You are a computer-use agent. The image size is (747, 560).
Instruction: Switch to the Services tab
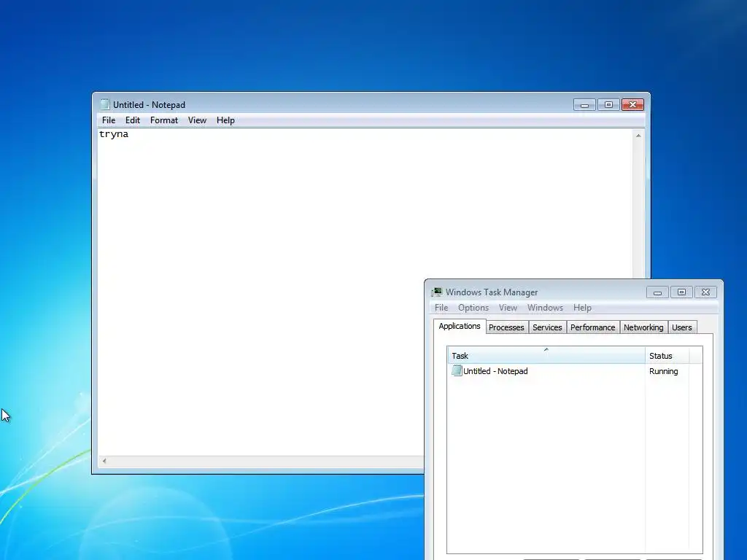click(547, 327)
